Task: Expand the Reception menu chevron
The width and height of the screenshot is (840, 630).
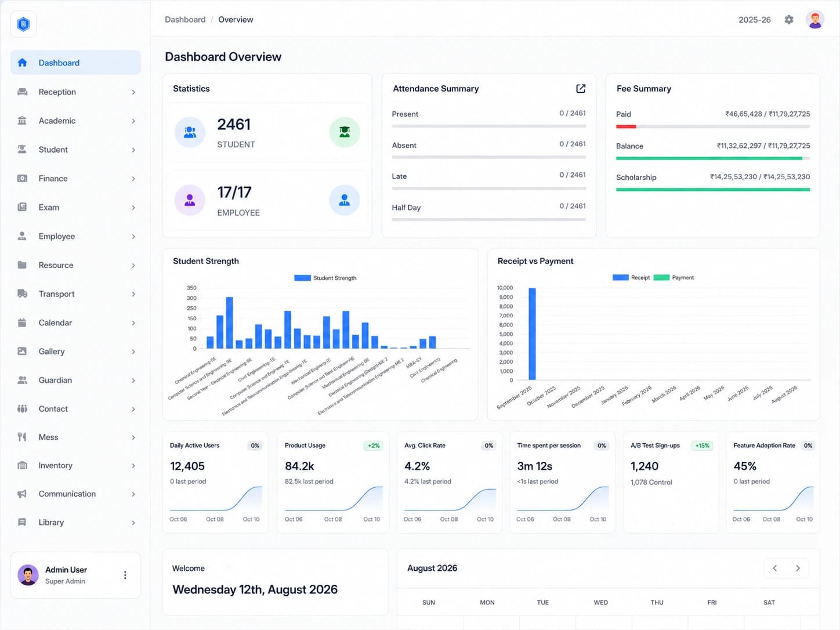Action: [x=133, y=92]
